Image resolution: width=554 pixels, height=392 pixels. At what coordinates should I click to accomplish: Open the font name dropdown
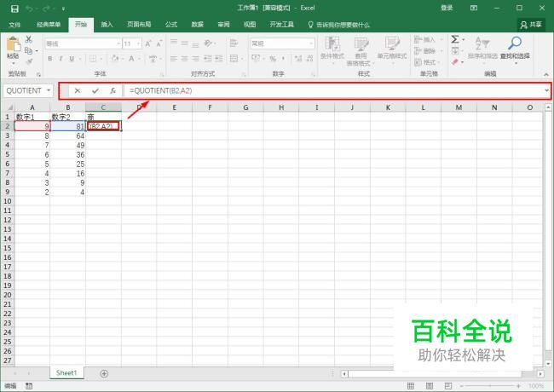pos(118,43)
